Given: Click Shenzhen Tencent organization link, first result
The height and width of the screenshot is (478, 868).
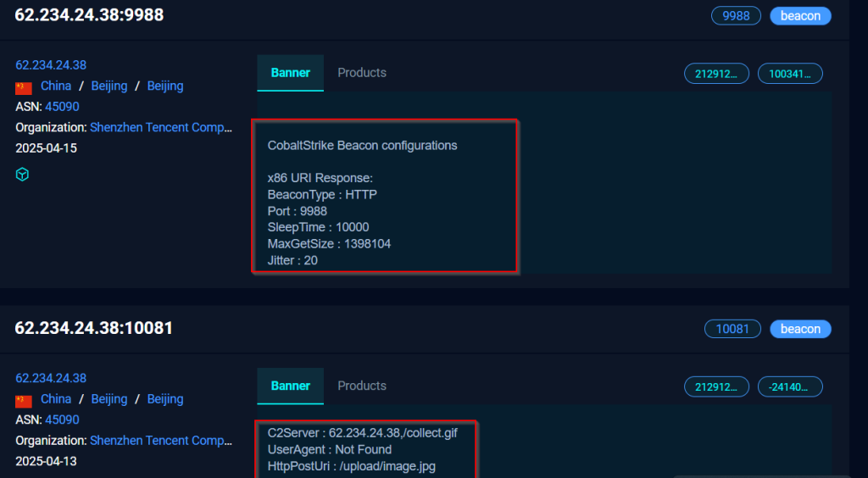Looking at the screenshot, I should 161,127.
